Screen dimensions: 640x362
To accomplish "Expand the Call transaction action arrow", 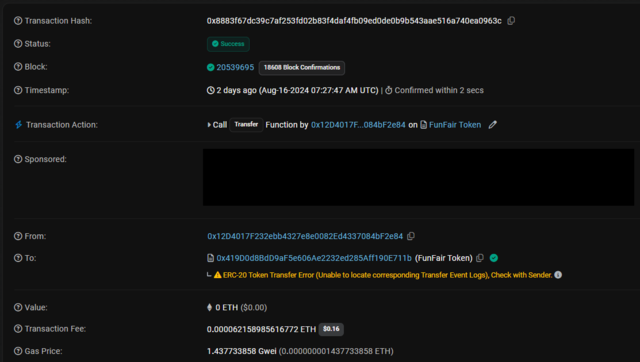I will pyautogui.click(x=209, y=125).
